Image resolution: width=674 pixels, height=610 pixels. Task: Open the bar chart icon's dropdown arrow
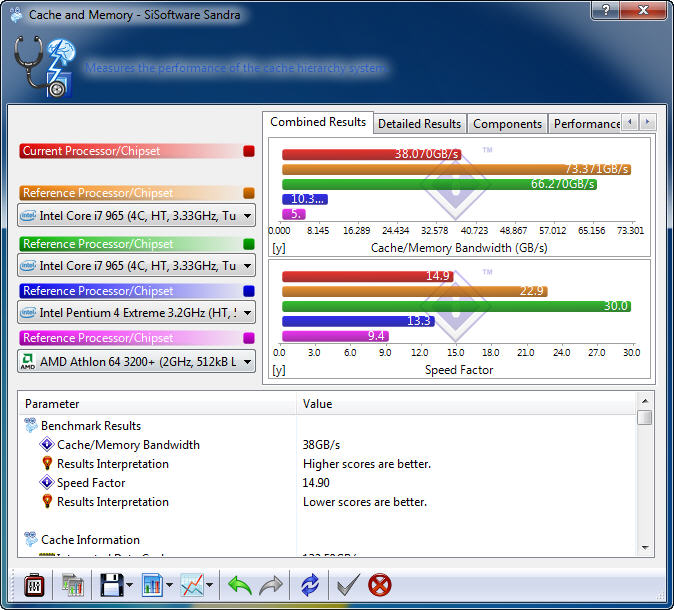(x=169, y=585)
